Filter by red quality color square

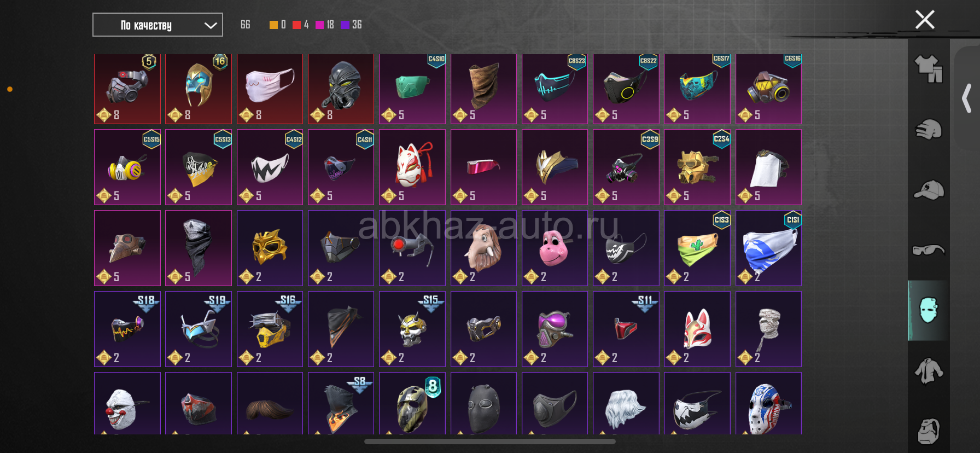pos(296,25)
